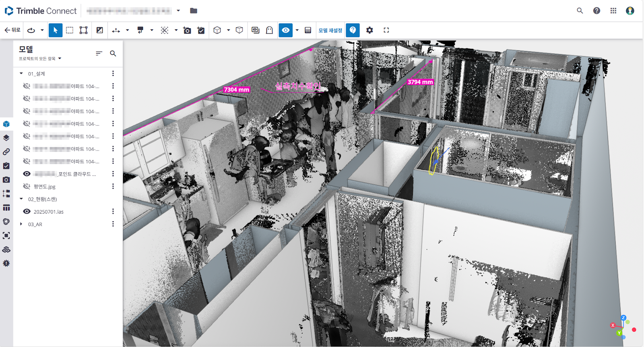Click the ghost mode icon

[x=269, y=30]
